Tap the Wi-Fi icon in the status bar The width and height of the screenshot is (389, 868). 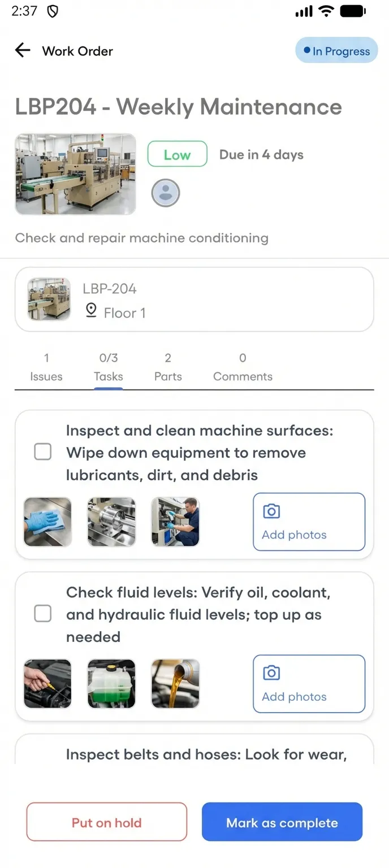pyautogui.click(x=327, y=10)
